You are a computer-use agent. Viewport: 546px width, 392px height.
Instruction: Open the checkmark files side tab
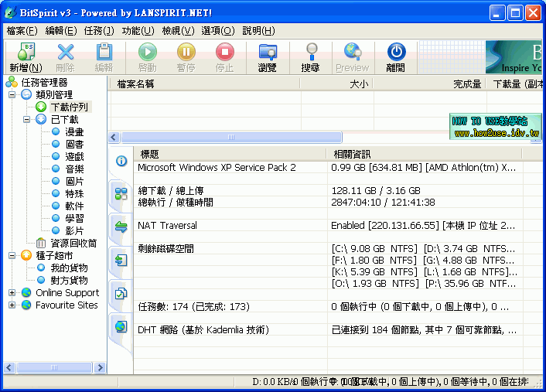121,294
